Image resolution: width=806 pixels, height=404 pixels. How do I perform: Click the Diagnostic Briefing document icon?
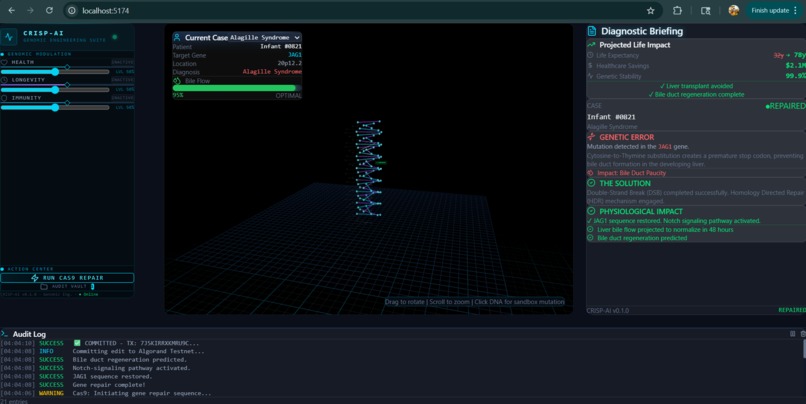(592, 31)
